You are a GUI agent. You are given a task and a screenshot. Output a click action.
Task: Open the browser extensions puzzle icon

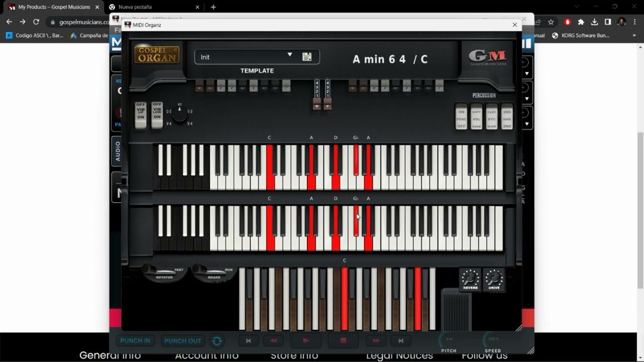(581, 22)
